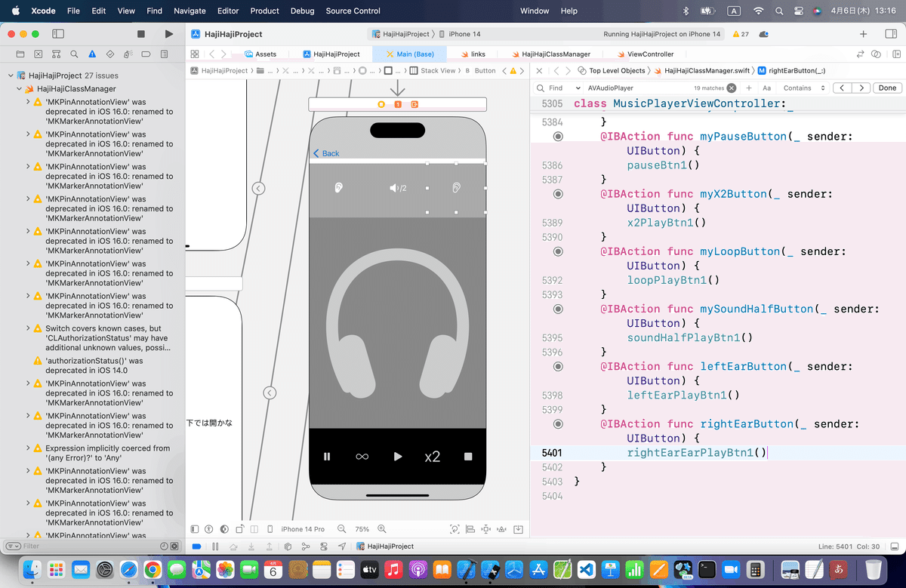
Task: Collapse the HajiHajiProject 27 issues group
Action: [11, 75]
